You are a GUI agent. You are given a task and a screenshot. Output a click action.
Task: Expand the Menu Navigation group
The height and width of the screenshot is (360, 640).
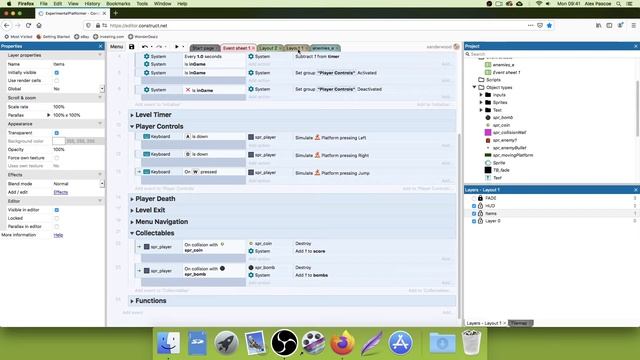[132, 222]
